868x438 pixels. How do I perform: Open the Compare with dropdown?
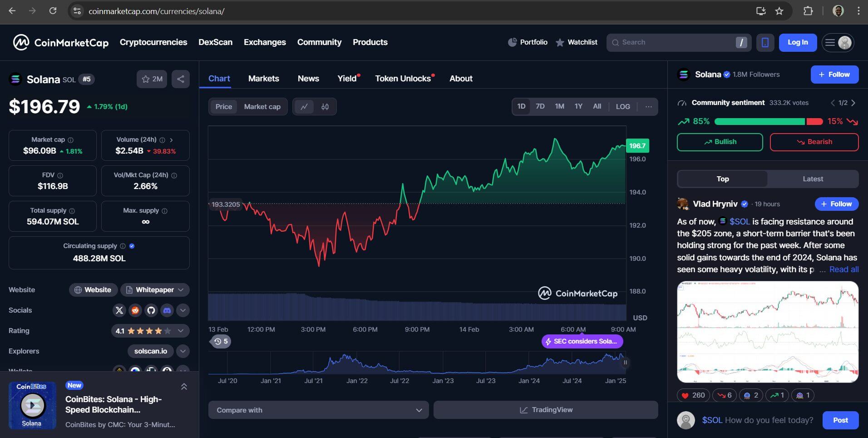coord(318,410)
